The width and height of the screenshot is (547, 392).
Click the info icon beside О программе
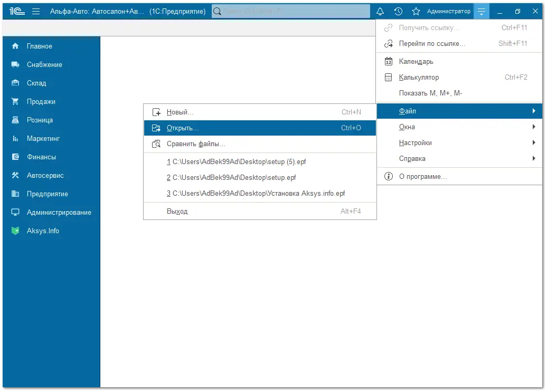click(x=388, y=176)
